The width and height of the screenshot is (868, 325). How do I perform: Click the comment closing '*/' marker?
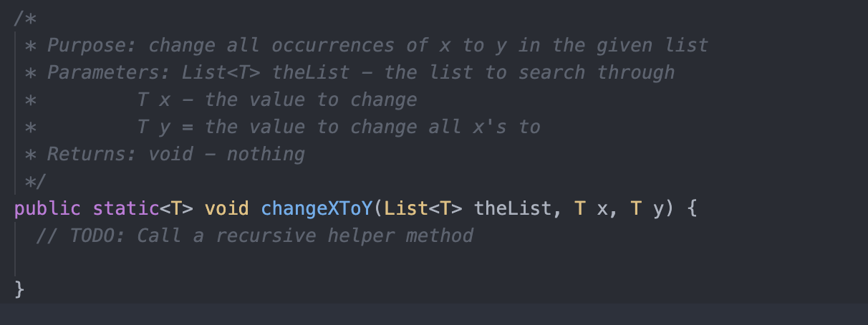(35, 181)
